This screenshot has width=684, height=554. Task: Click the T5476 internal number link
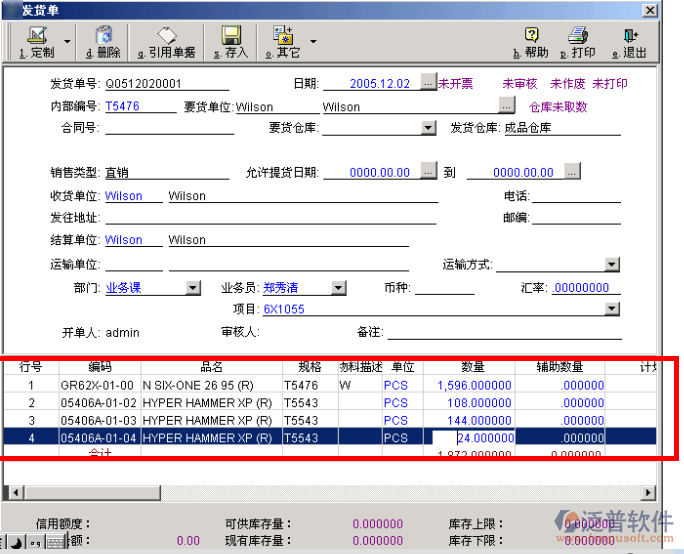pos(122,107)
